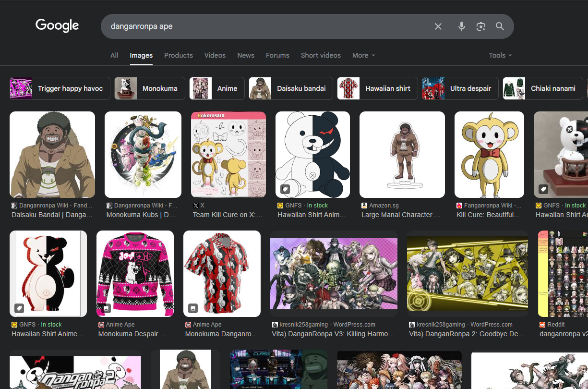588x389 pixels.
Task: Open the Forums tab
Action: click(x=277, y=55)
